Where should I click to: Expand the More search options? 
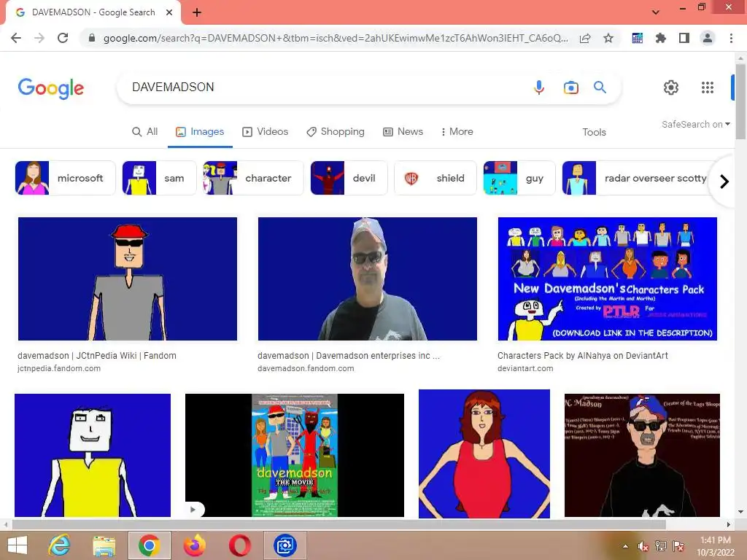(x=457, y=132)
